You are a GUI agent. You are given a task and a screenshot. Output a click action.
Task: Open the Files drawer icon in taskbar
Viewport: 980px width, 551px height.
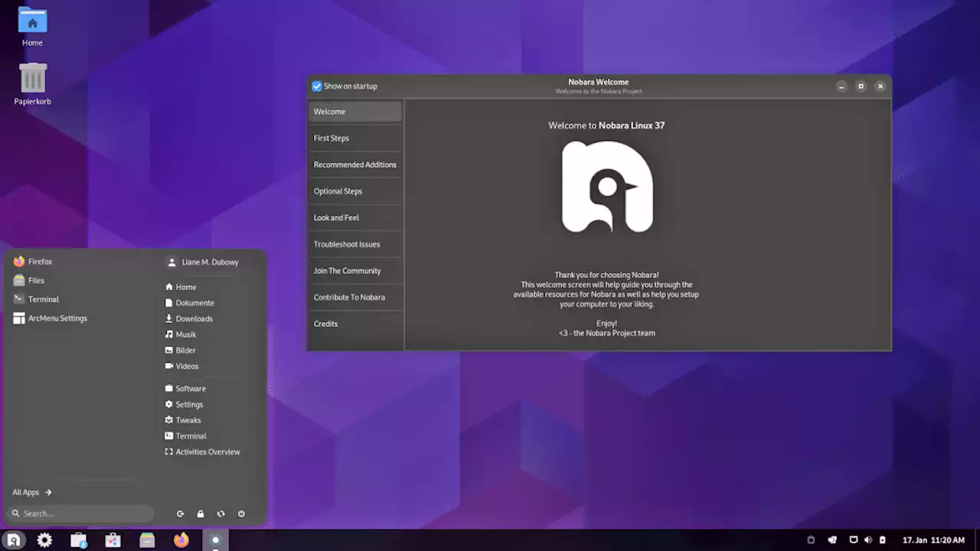point(147,540)
